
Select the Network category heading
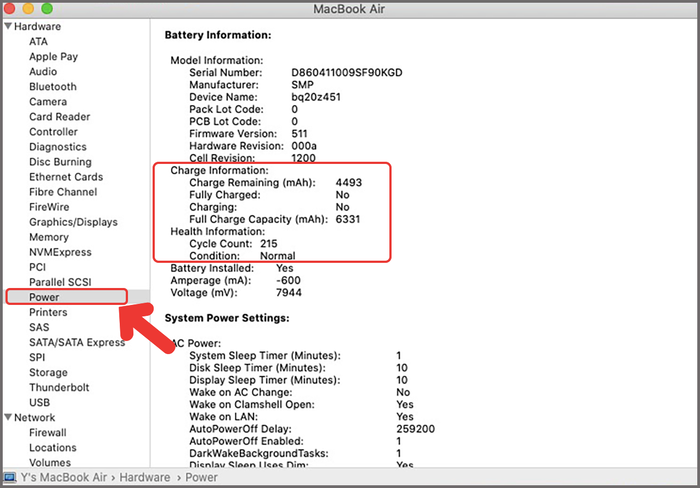pyautogui.click(x=34, y=417)
